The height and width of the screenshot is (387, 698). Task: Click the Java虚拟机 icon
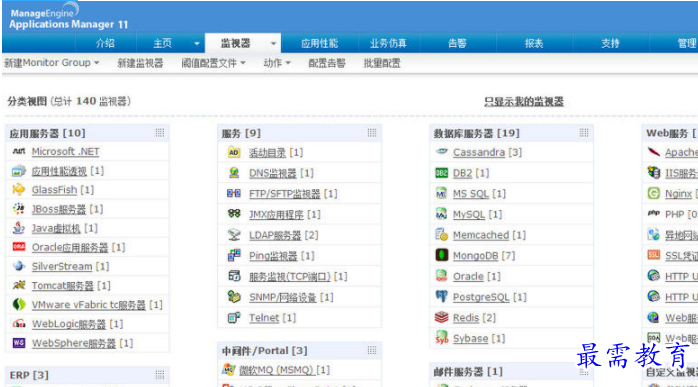pos(19,228)
